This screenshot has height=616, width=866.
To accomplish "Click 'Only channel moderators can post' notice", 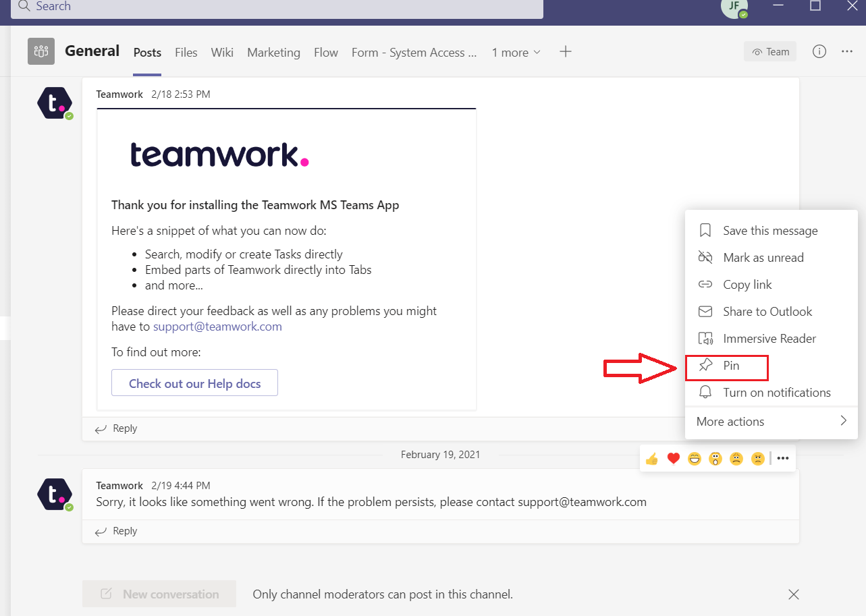I will (x=383, y=594).
